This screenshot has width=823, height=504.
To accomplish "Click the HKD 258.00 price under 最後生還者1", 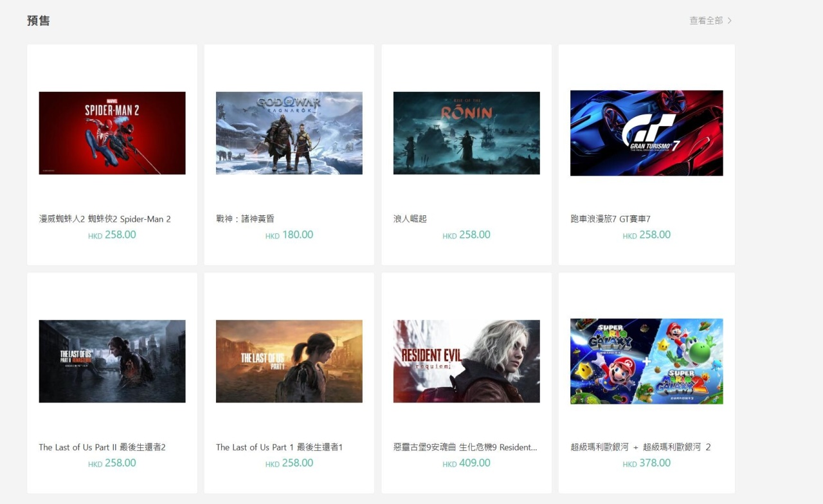I will 289,464.
